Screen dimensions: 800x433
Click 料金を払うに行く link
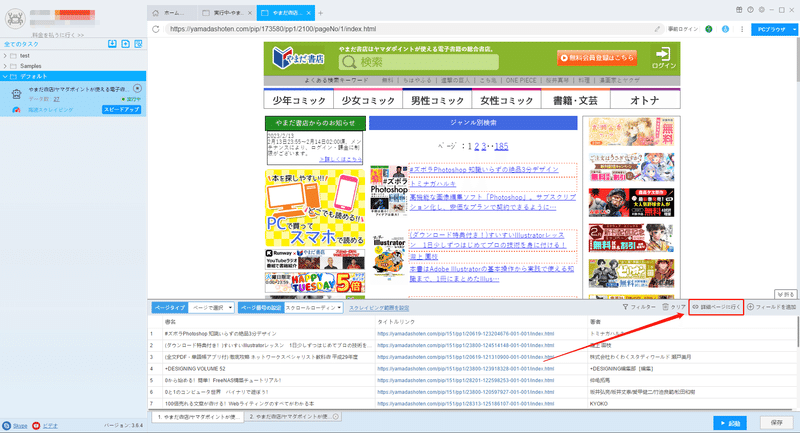click(x=58, y=35)
